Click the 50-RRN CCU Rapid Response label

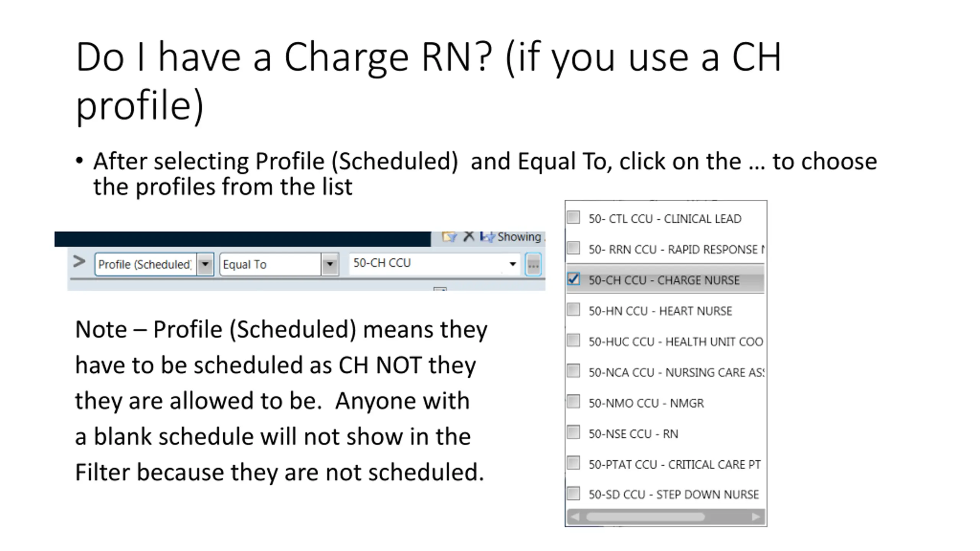(676, 249)
